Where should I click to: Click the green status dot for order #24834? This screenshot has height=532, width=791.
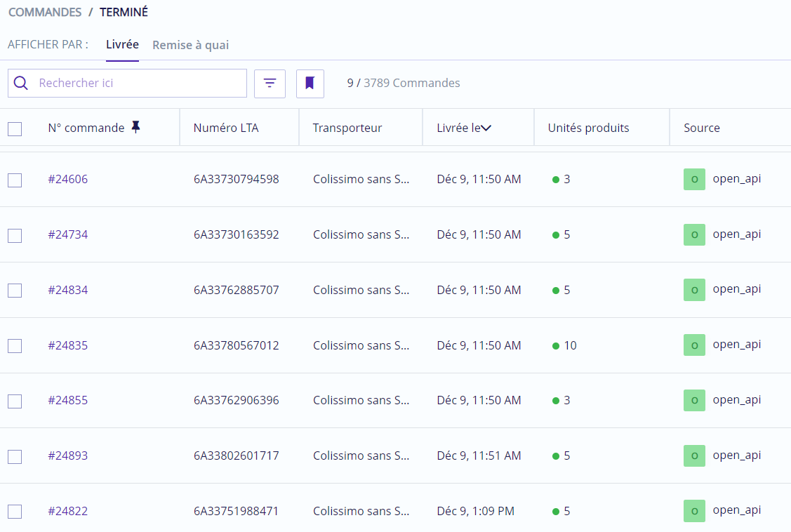click(555, 291)
